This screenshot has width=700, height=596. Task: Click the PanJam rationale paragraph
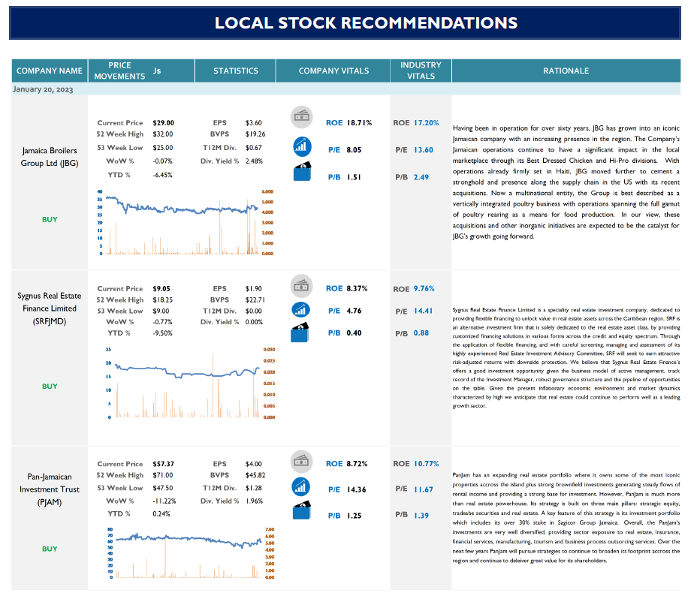coord(566,517)
